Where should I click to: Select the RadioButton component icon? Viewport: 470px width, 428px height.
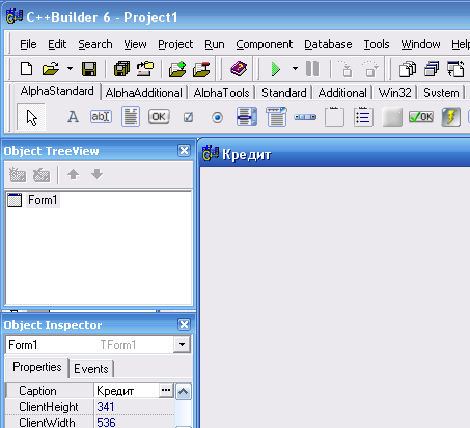(217, 117)
